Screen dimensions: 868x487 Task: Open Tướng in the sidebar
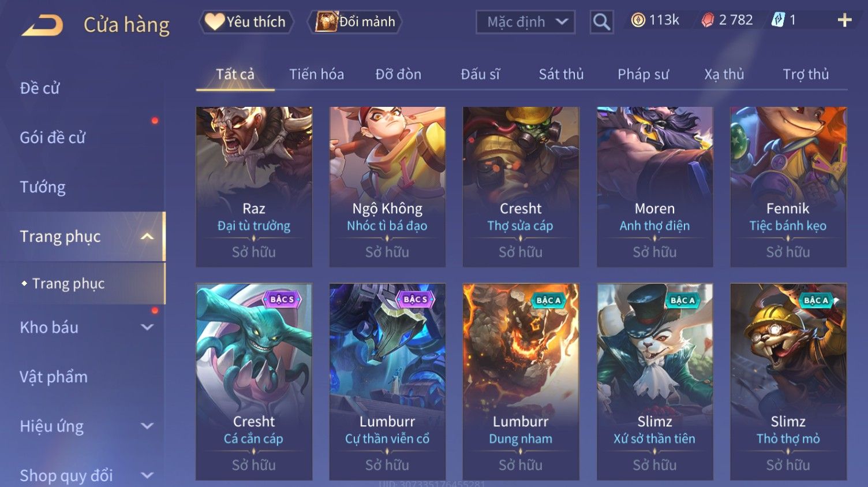pos(43,187)
